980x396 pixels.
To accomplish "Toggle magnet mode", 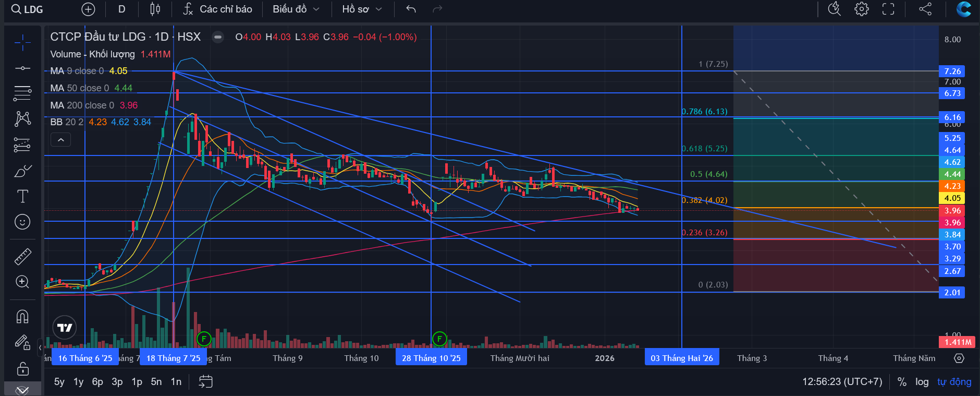I will (x=22, y=316).
